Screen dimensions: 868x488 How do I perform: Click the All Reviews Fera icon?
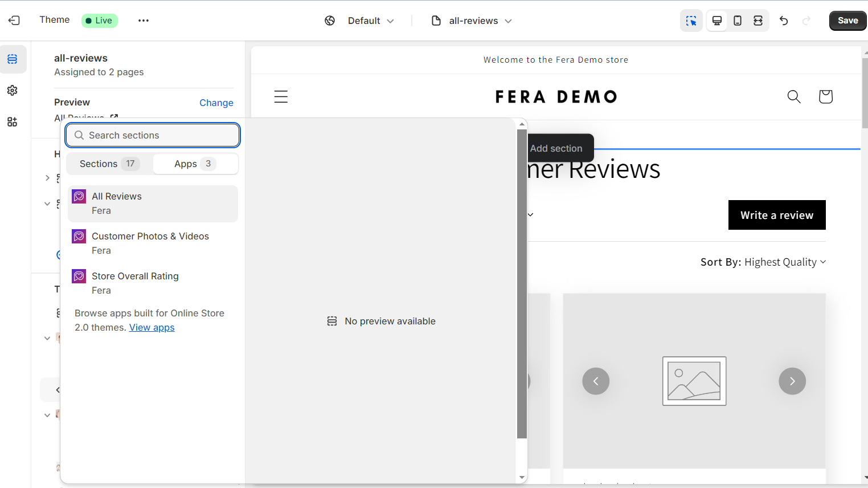click(x=79, y=197)
